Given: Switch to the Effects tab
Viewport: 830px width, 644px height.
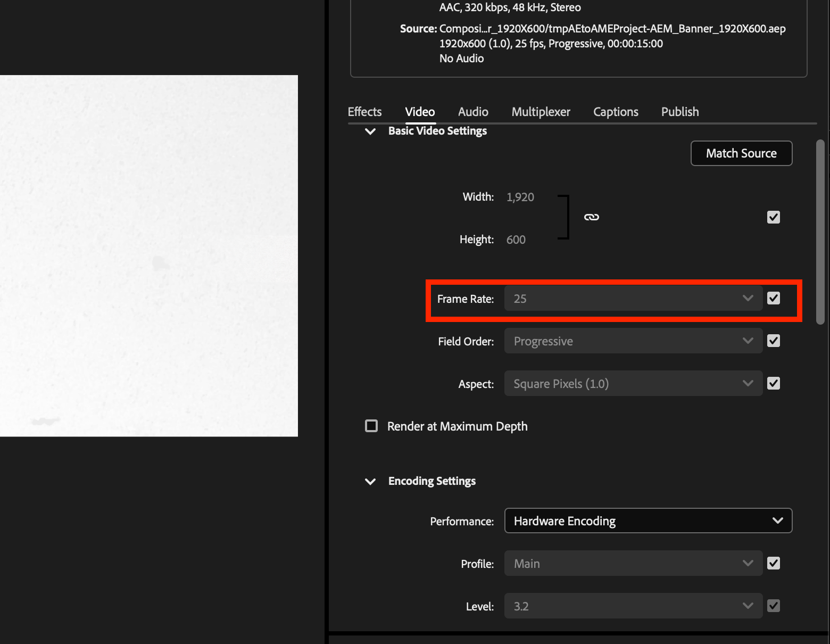Looking at the screenshot, I should 364,112.
